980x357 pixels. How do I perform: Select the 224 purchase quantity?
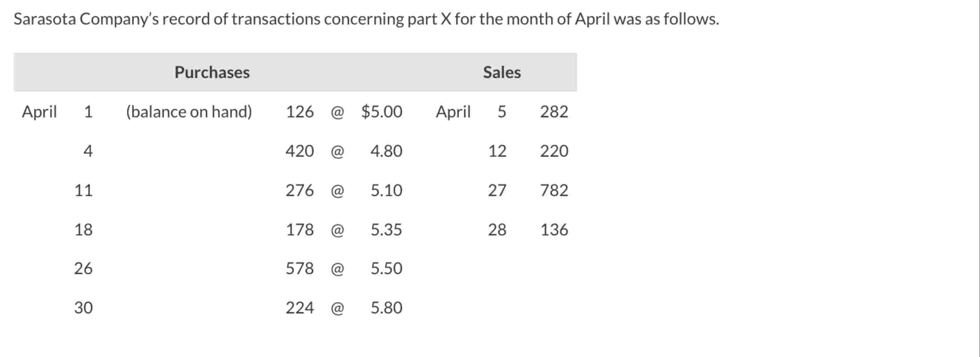click(x=299, y=308)
